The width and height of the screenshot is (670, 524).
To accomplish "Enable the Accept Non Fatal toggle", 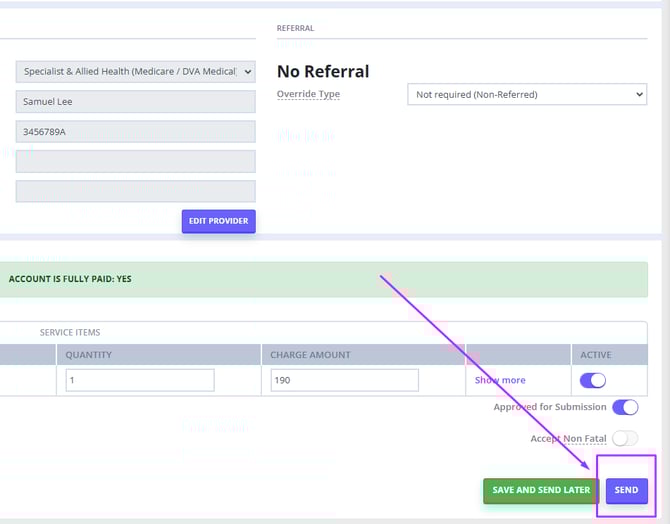I will pyautogui.click(x=625, y=438).
